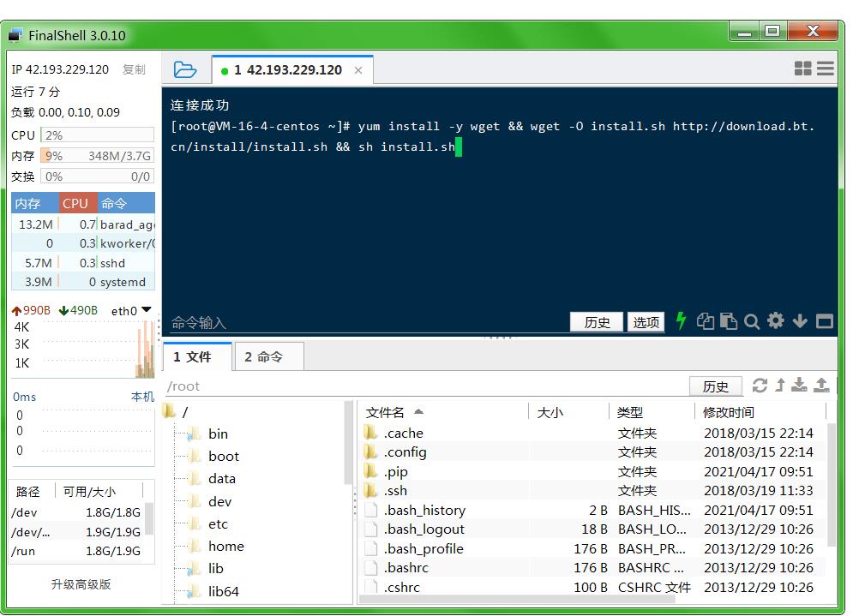Image resolution: width=853 pixels, height=616 pixels.
Task: Click the upload file icon
Action: tap(821, 386)
